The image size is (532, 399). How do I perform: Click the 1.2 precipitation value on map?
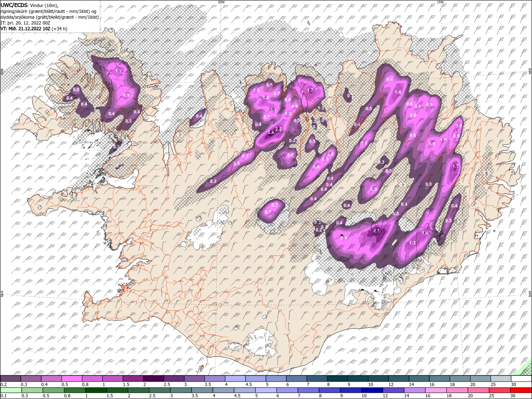coord(266,97)
